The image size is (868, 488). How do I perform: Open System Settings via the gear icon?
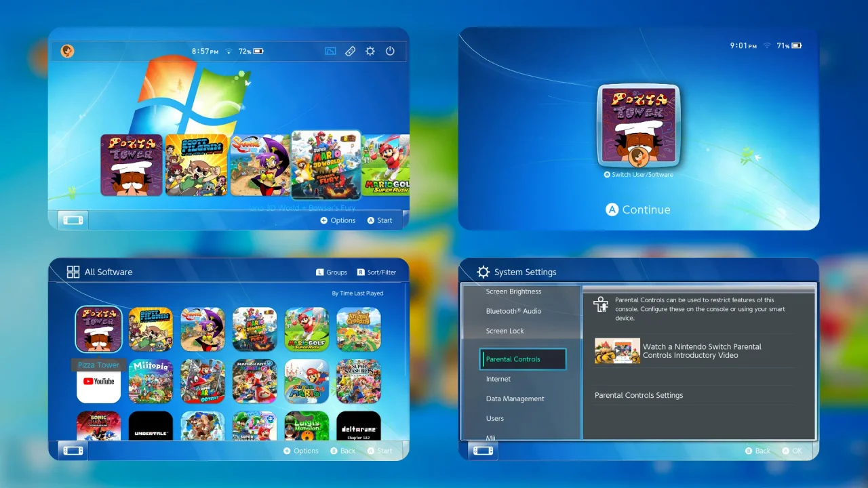370,51
